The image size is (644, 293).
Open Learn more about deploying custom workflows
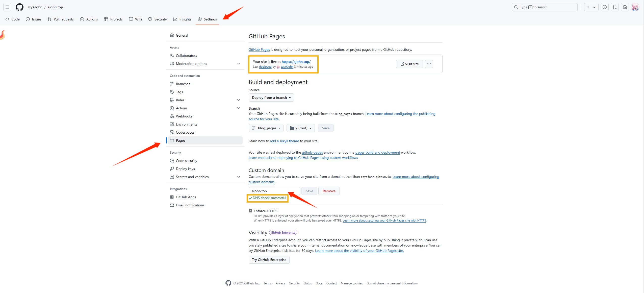[303, 158]
